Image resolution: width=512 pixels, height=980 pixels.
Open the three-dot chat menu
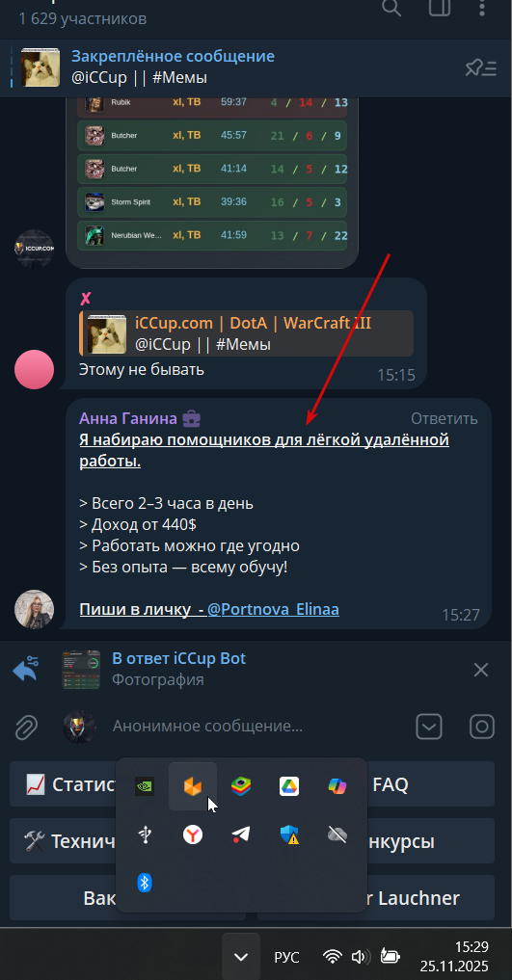tap(482, 8)
